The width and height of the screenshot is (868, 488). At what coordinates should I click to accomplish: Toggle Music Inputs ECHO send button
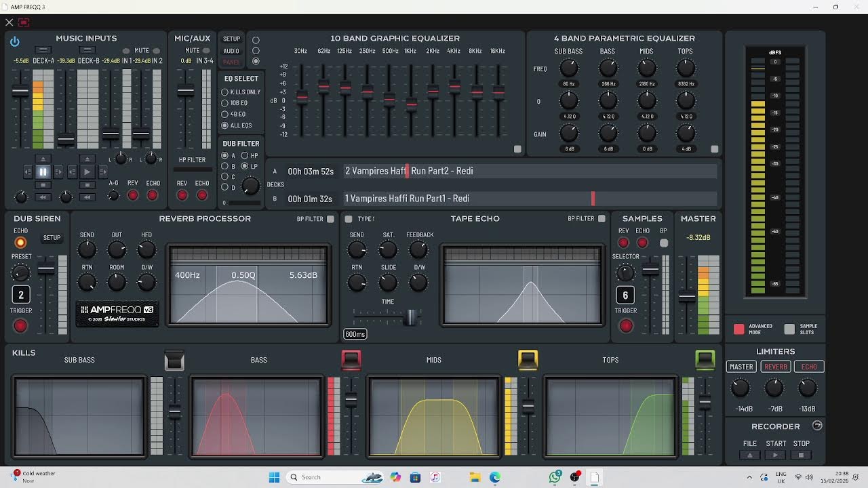tap(153, 195)
